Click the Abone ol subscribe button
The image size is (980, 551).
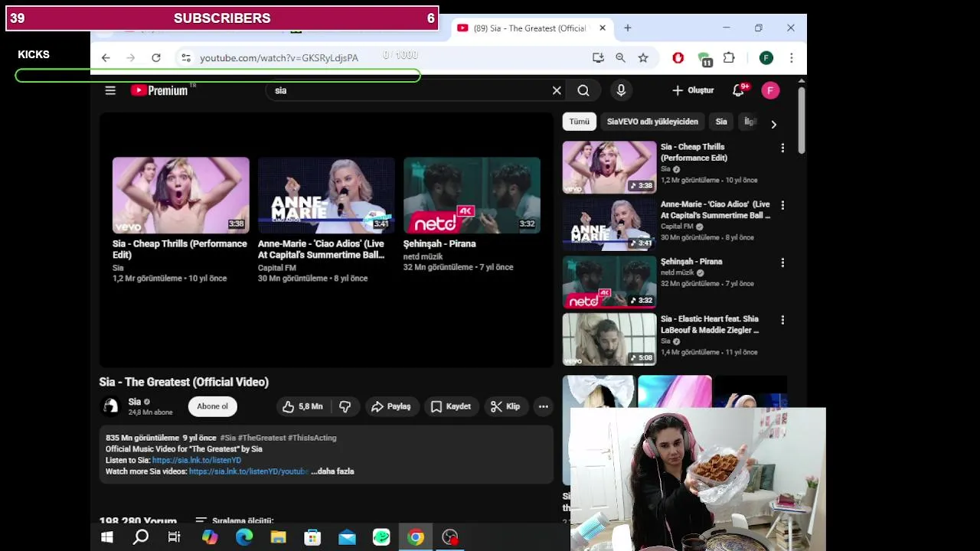(212, 406)
